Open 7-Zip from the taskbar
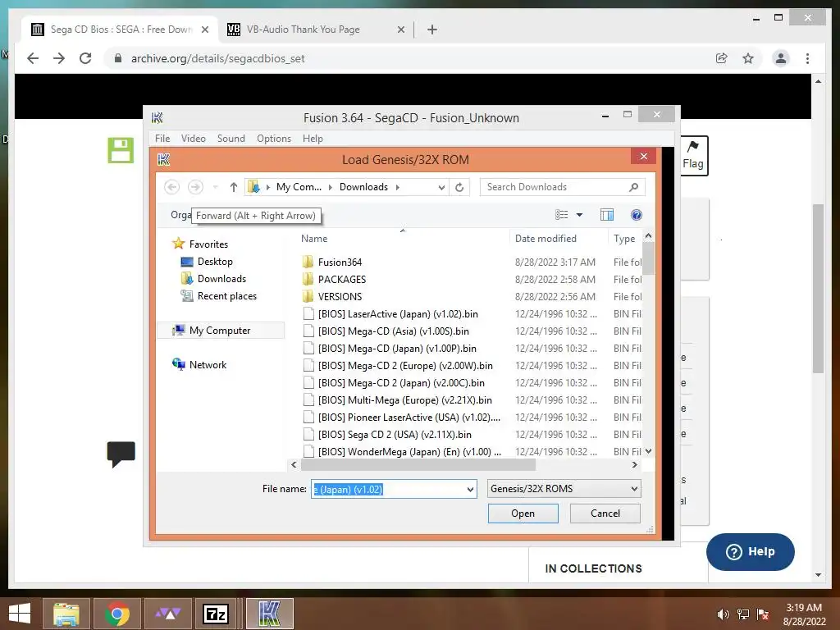The image size is (840, 630). coord(216,614)
